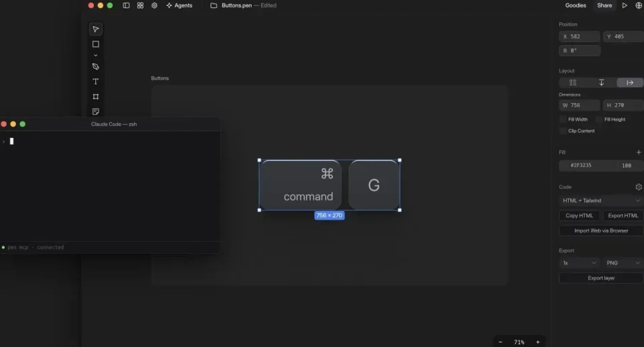The height and width of the screenshot is (347, 644).
Task: Zoom out with the minus button
Action: [x=500, y=342]
